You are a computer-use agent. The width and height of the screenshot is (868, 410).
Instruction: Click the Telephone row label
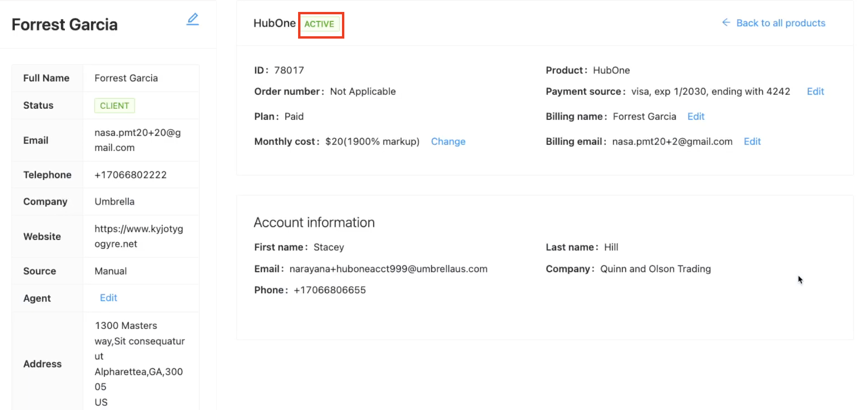pyautogui.click(x=47, y=175)
